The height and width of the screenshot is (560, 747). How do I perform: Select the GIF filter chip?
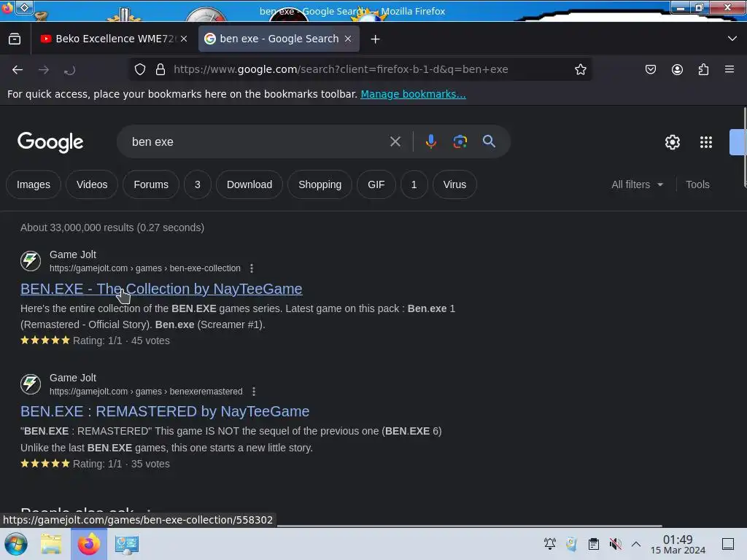coord(376,184)
